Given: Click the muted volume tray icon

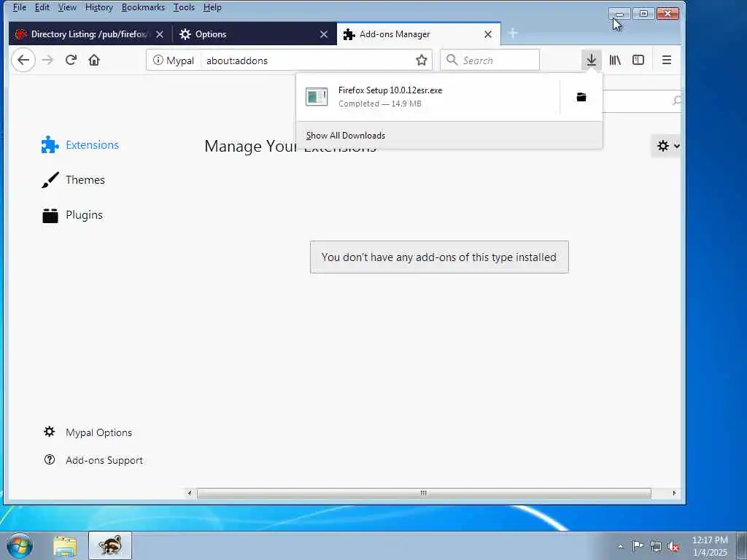Looking at the screenshot, I should [673, 547].
